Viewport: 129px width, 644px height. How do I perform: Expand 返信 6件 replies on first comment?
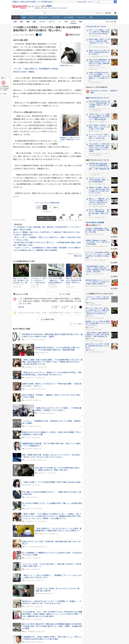click(x=21, y=307)
